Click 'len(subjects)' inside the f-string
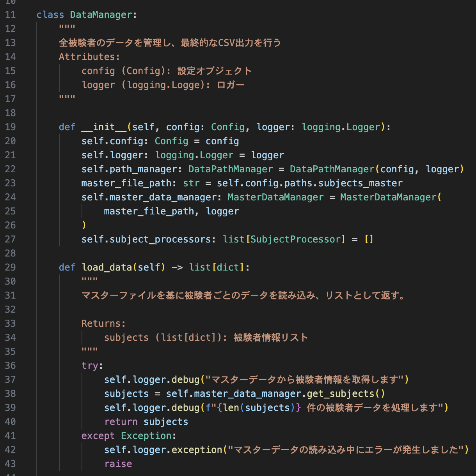 (256, 408)
